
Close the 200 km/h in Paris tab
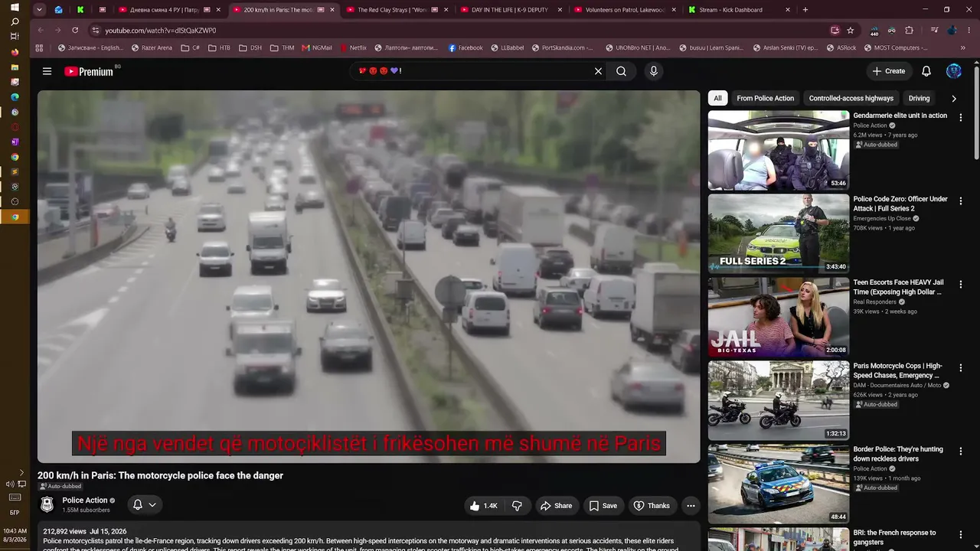click(x=332, y=10)
